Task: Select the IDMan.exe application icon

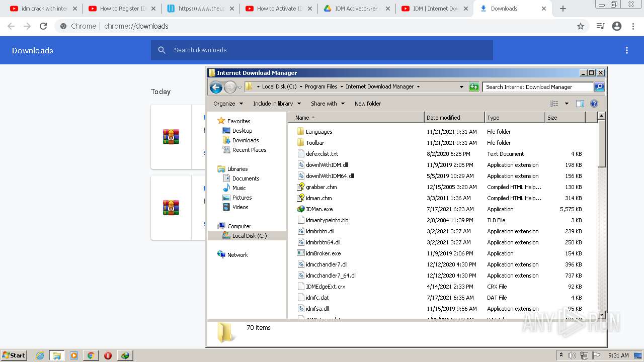Action: tap(301, 209)
